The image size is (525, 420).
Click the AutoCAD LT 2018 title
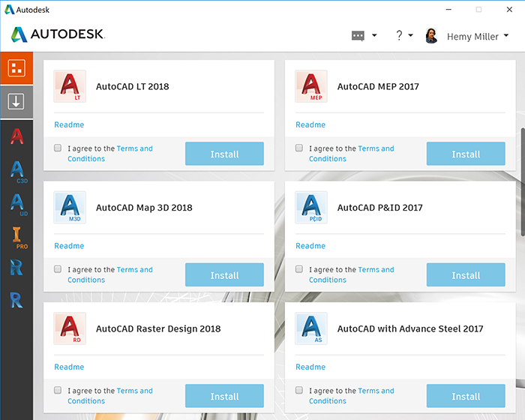132,87
